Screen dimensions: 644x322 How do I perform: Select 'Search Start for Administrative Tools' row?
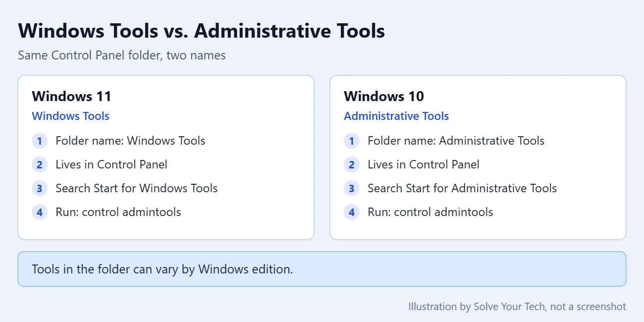pos(450,188)
